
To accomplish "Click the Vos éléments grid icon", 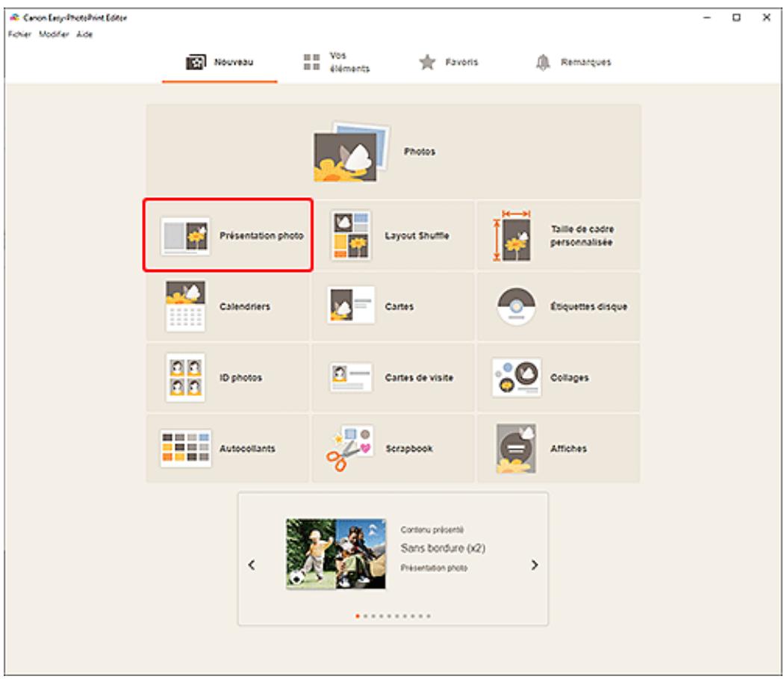I will click(311, 62).
